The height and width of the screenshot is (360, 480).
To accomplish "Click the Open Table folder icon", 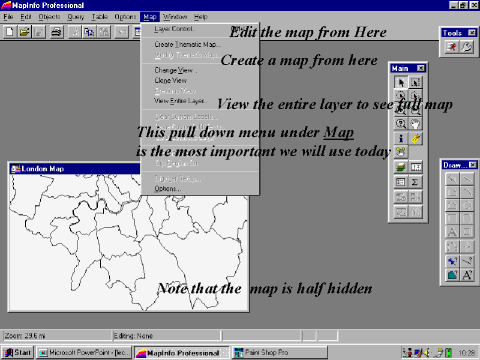I will 24,32.
